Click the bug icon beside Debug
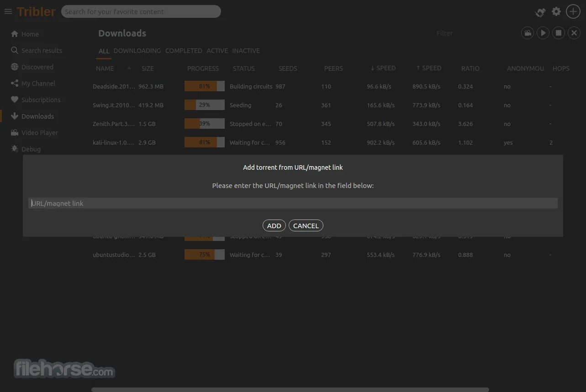This screenshot has width=586, height=392. click(x=15, y=149)
